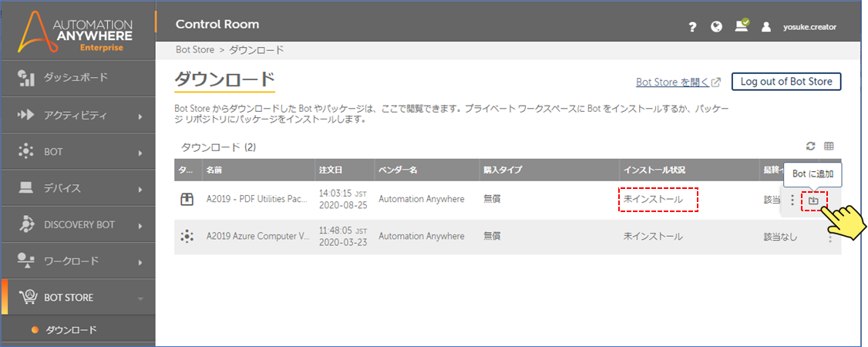Open the ワークロード sidebar menu
This screenshot has width=868, height=347.
(78, 261)
